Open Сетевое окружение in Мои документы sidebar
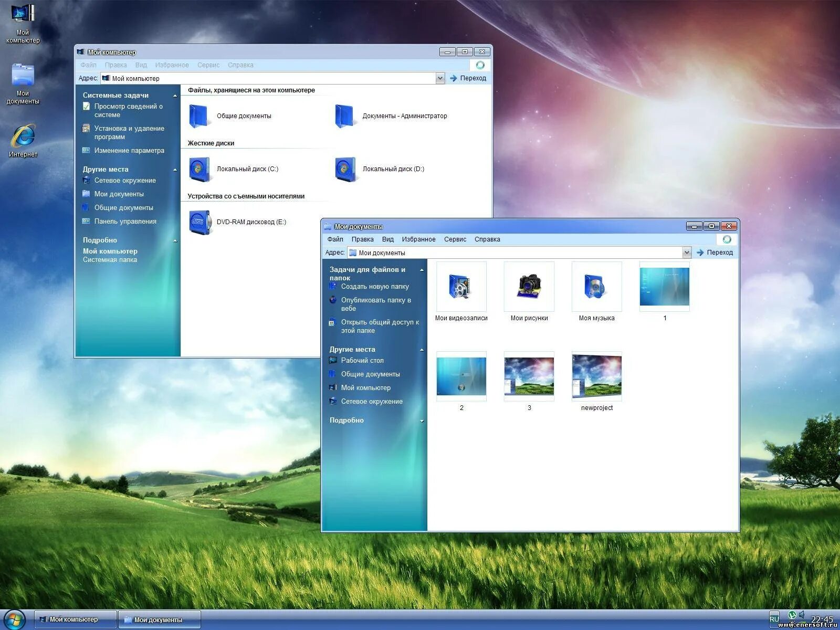Viewport: 840px width, 630px height. tap(366, 402)
